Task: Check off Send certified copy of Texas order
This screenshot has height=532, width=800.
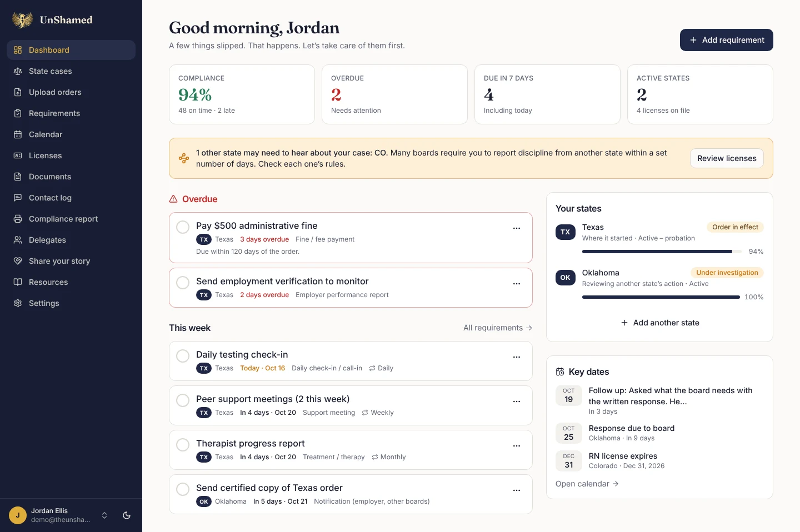Action: pyautogui.click(x=183, y=489)
